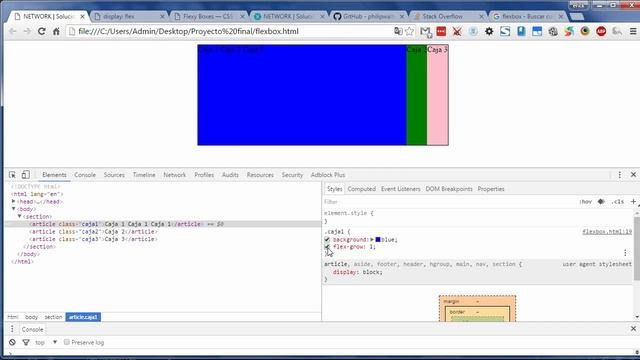The height and width of the screenshot is (360, 640).
Task: Click the red square extension icon
Action: 441,31
